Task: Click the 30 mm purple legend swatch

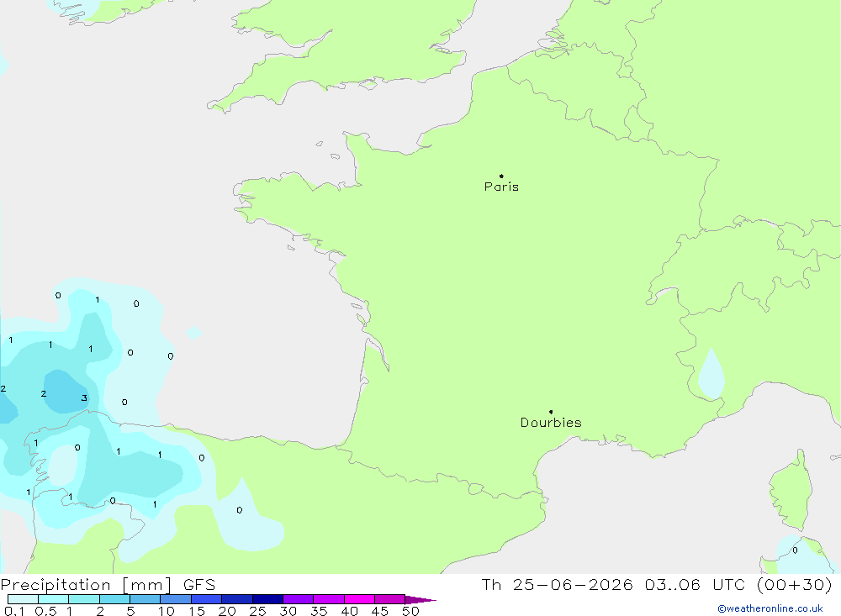Action: click(298, 599)
